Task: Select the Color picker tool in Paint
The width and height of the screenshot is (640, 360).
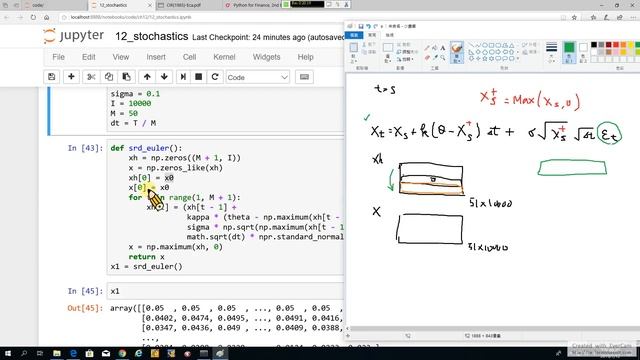Action: coord(435,58)
